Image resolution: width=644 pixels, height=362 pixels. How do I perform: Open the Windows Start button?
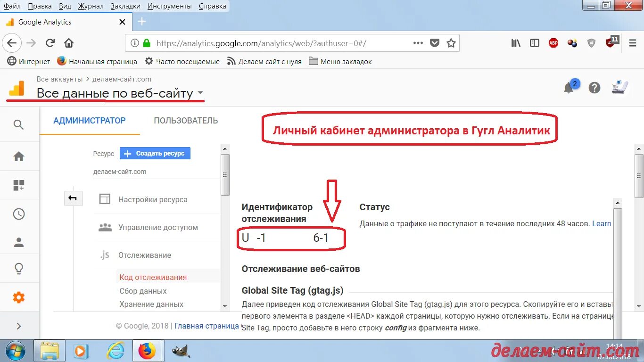[15, 351]
